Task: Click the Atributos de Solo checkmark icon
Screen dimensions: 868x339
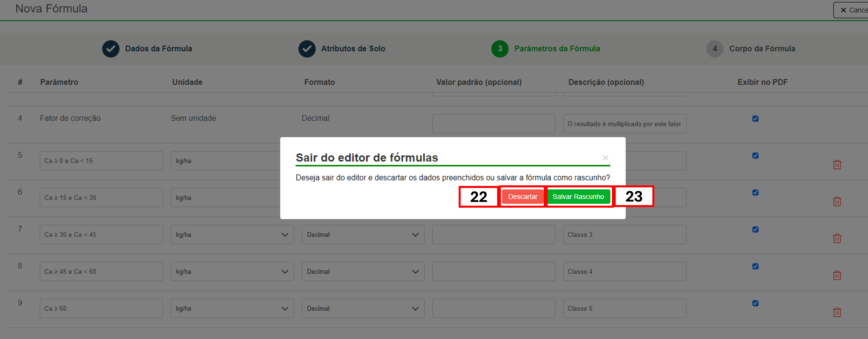Action: pyautogui.click(x=307, y=49)
